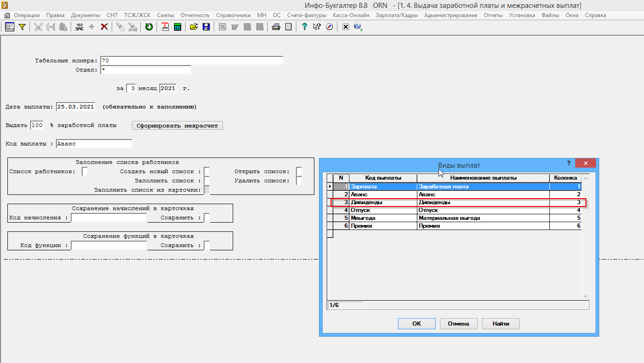Open the calendar date icon

(x=165, y=27)
